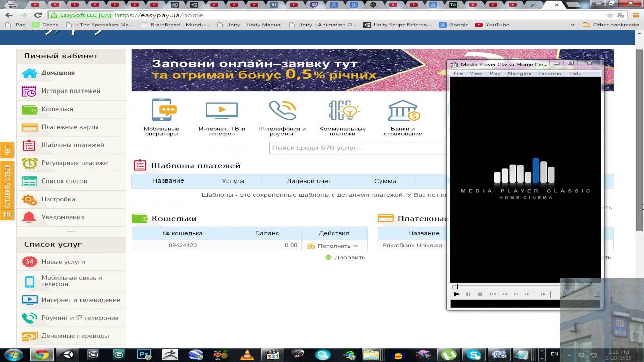Open the Play menu in Media Player Classic
644x362 pixels.
[x=495, y=73]
